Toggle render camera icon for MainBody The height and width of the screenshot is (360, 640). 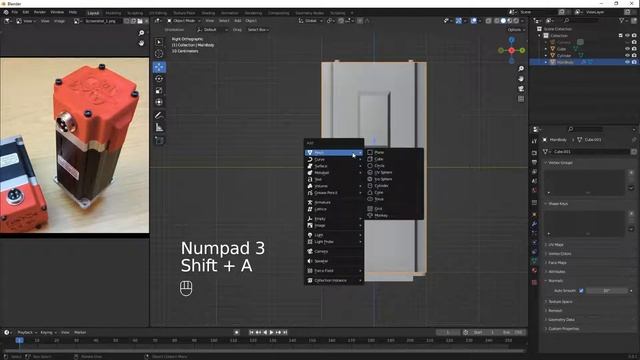tap(634, 62)
